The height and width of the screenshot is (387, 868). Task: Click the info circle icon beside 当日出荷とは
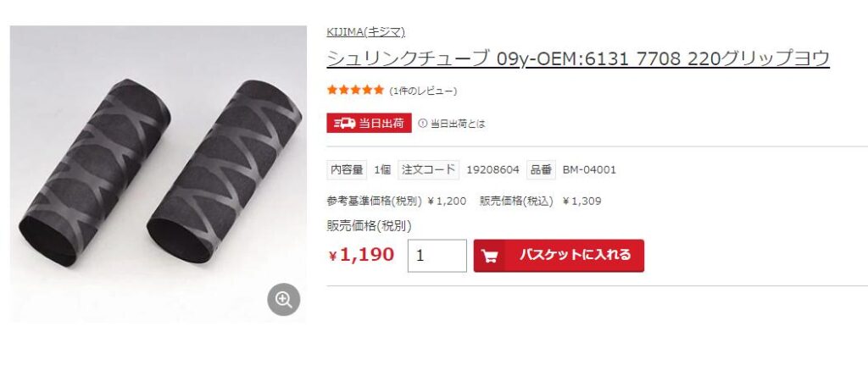click(422, 124)
